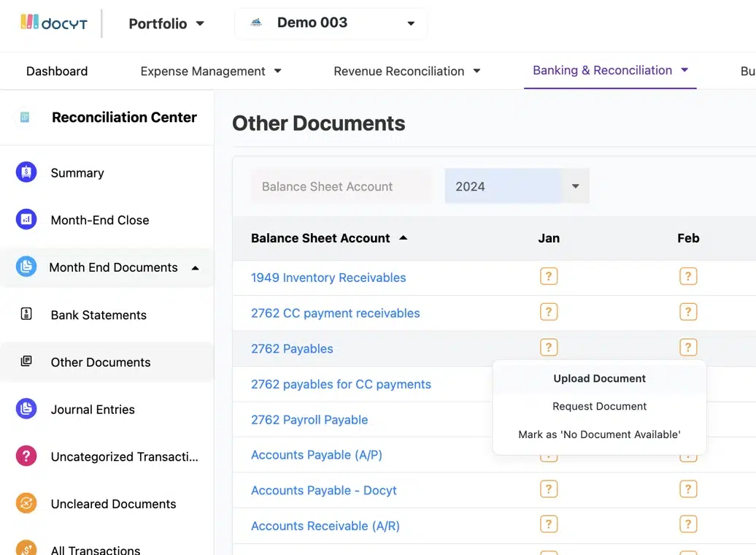Open the 2024 year dropdown
Viewport: 756px width, 555px height.
516,186
